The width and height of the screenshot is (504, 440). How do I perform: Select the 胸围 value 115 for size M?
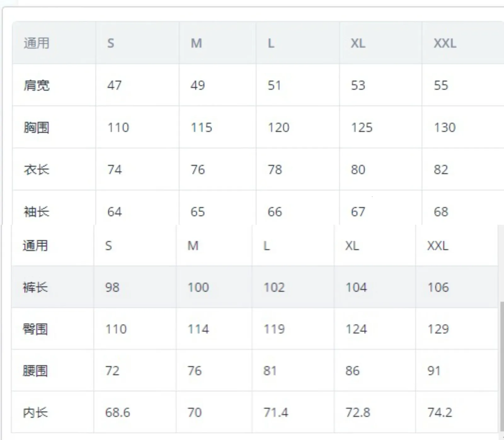(x=201, y=128)
